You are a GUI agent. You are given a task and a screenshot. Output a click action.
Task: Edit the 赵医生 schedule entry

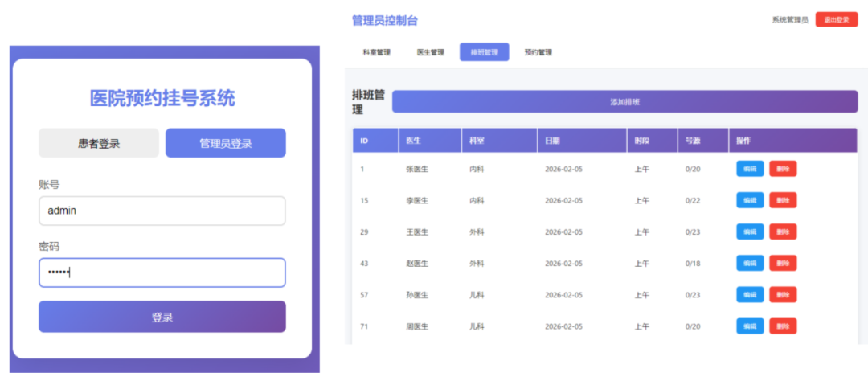pyautogui.click(x=750, y=263)
